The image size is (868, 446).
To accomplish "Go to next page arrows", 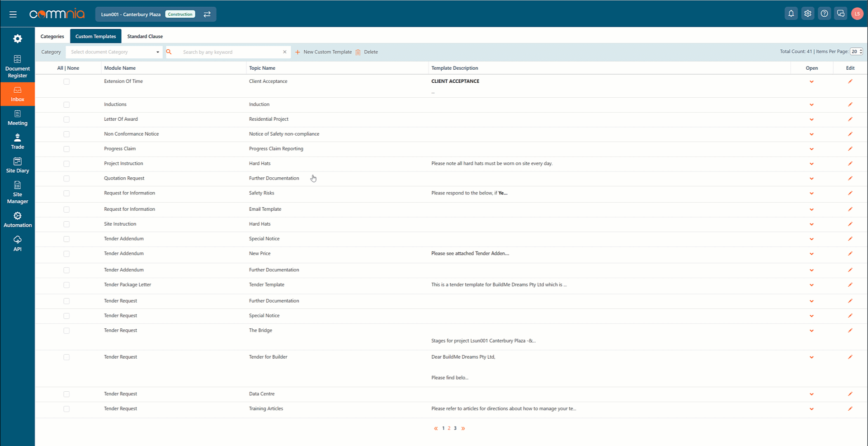I will (463, 428).
